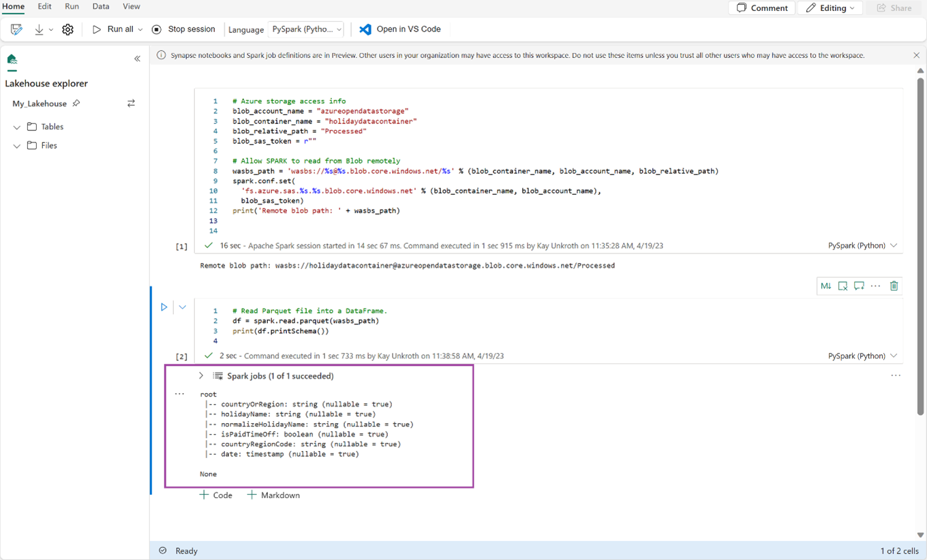This screenshot has width=927, height=560.
Task: Open ellipsis at right of Spark jobs row
Action: (x=896, y=375)
